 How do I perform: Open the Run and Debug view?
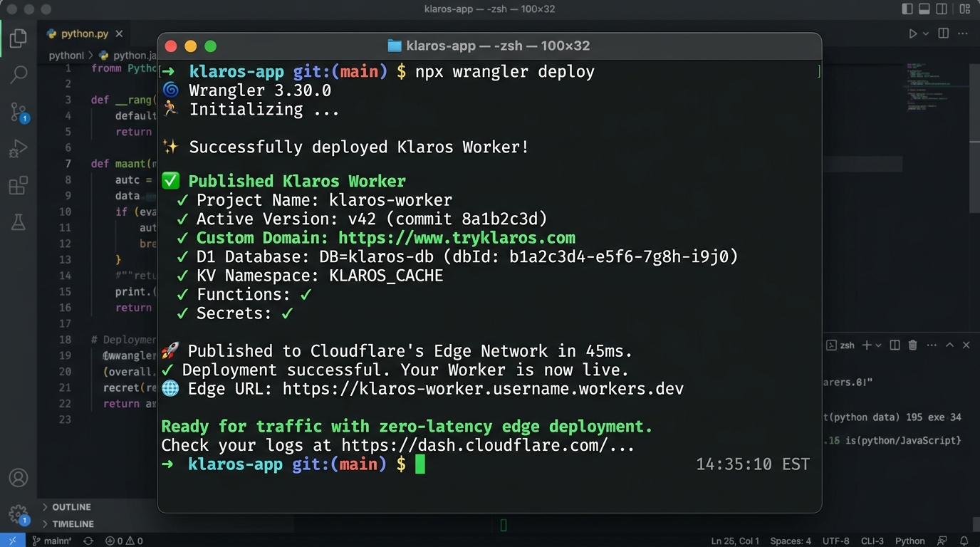tap(19, 149)
